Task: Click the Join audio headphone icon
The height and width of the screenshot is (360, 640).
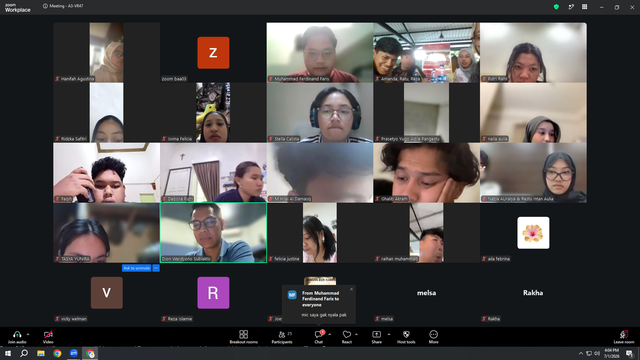Action: [17, 334]
